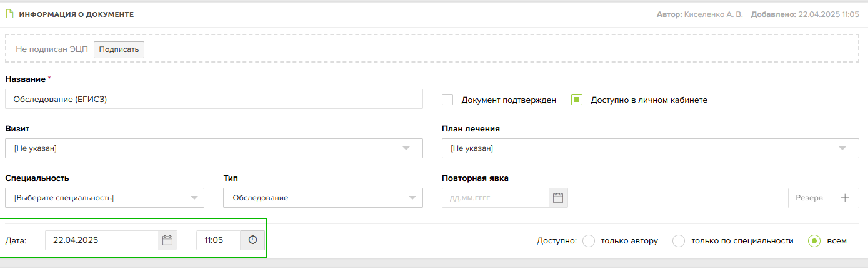Click the Название field with Обследование (ЕГИСЗ)
The width and height of the screenshot is (868, 271).
click(214, 99)
